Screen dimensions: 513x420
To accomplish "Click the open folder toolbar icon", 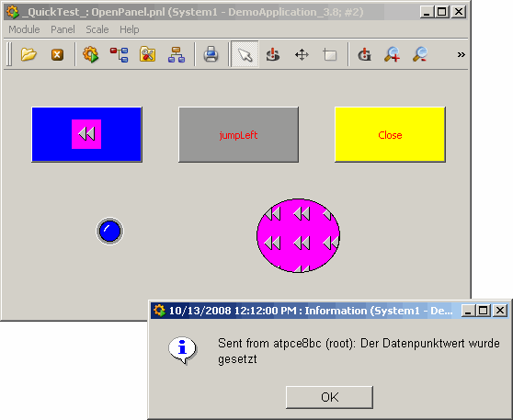I will pos(28,54).
